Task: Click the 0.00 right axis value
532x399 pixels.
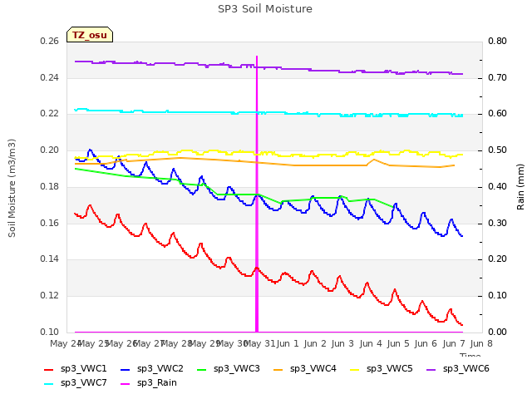Action: (x=497, y=332)
